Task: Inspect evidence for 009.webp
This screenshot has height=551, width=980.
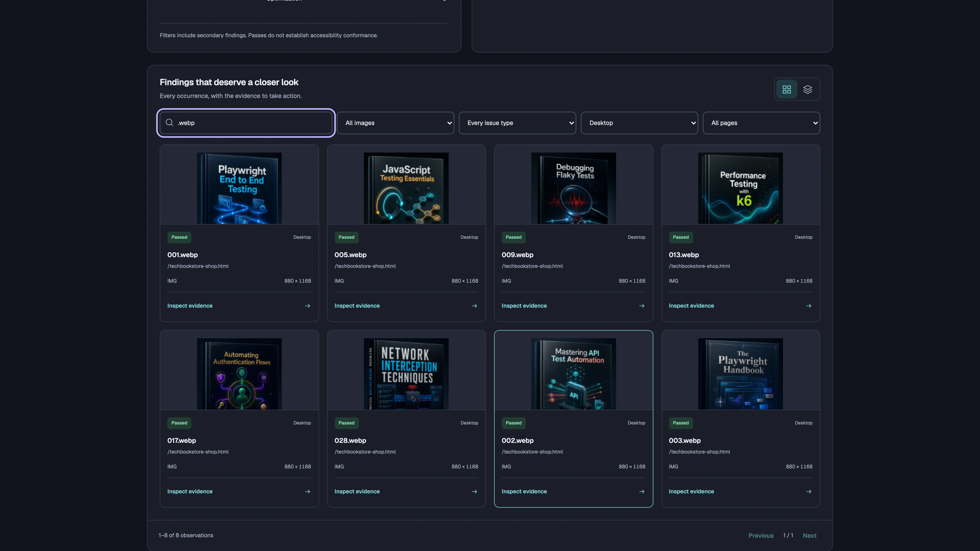Action: coord(524,306)
